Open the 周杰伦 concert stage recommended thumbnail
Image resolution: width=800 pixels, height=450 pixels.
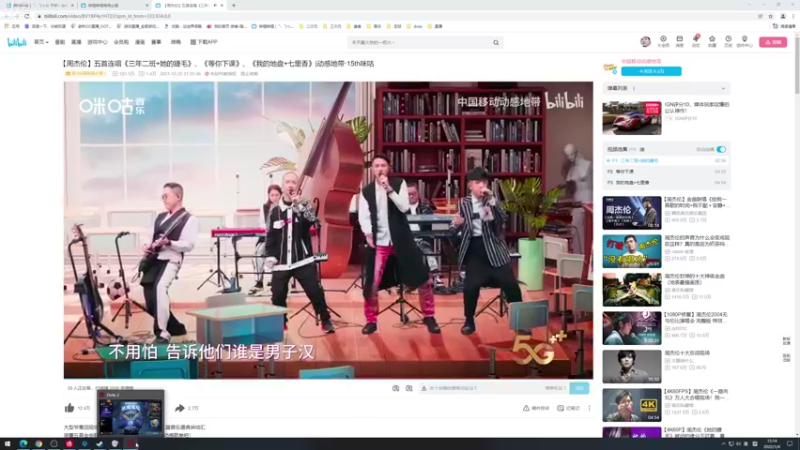click(632, 213)
